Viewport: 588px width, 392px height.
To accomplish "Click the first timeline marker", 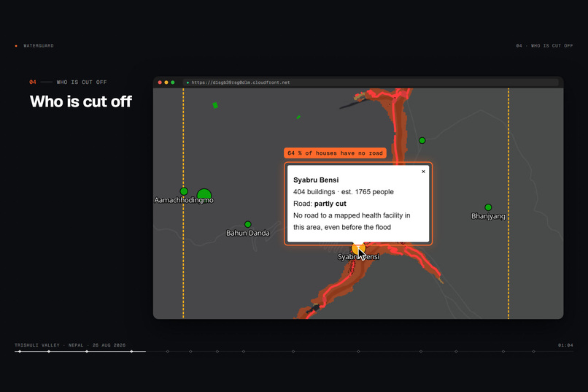I will pos(20,352).
